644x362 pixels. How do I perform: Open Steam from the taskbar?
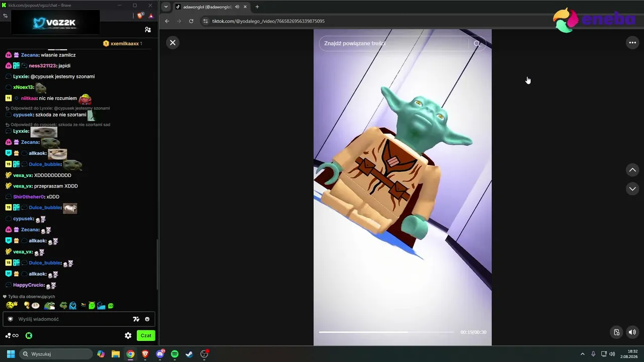click(x=189, y=354)
